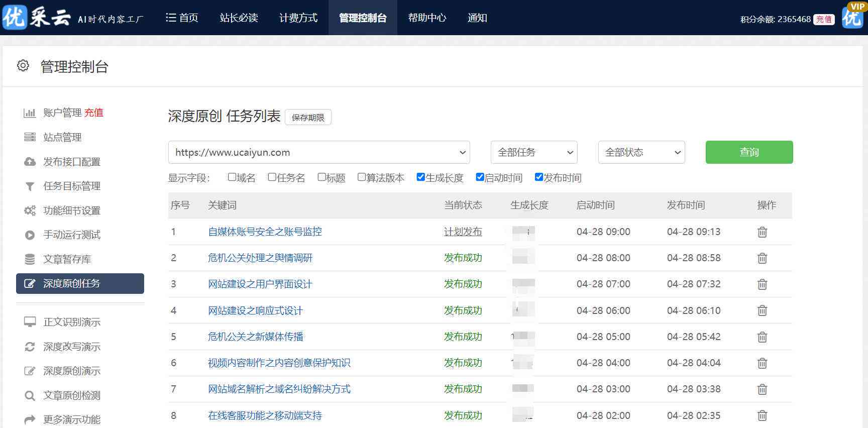Click the 文章原创检测 magnifier icon
Image resolution: width=868 pixels, height=428 pixels.
tap(30, 395)
